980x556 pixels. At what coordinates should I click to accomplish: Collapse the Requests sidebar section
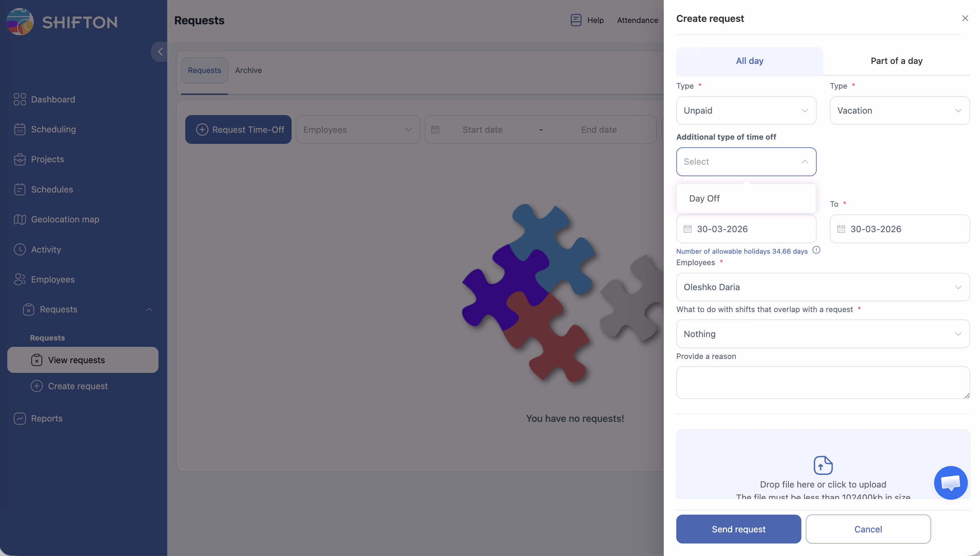(149, 309)
